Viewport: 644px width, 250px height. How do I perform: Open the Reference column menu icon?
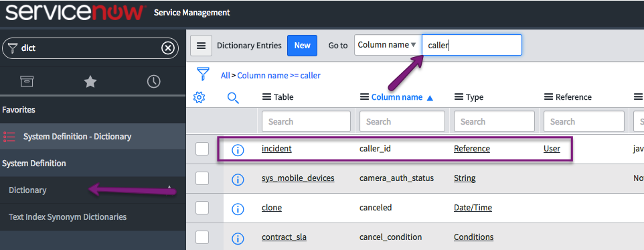point(549,97)
